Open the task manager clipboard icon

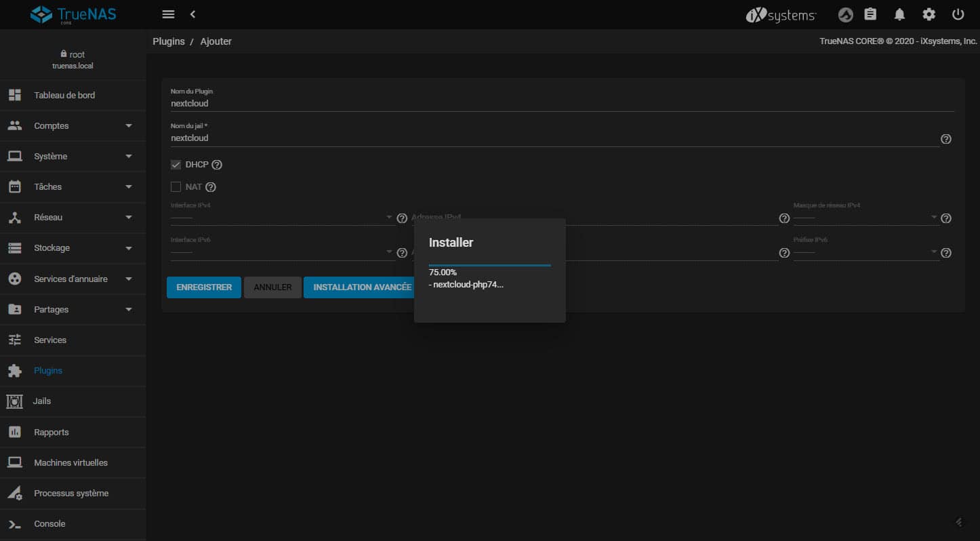(871, 14)
